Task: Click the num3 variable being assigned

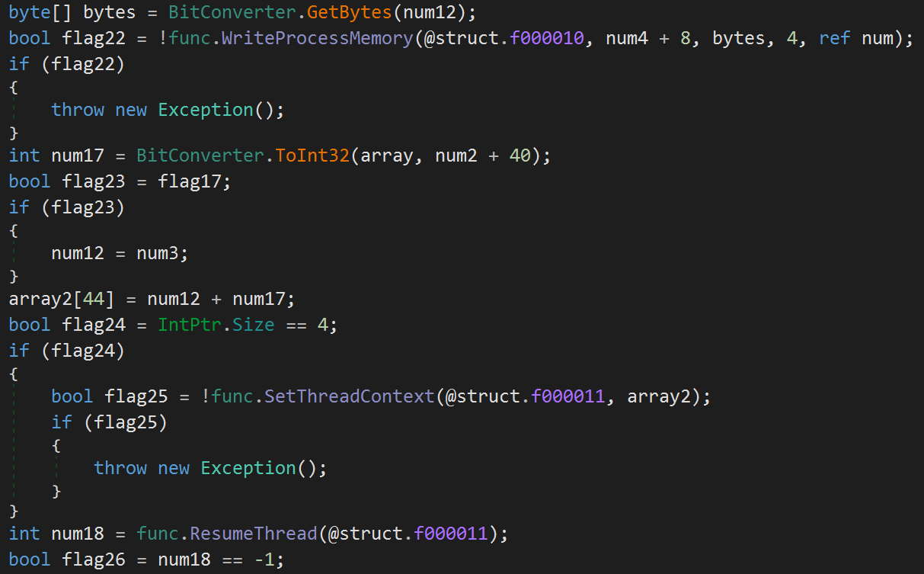Action: click(158, 253)
